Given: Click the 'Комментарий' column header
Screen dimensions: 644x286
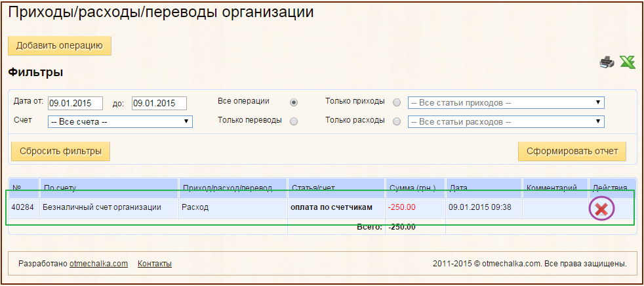Looking at the screenshot, I should click(555, 188).
